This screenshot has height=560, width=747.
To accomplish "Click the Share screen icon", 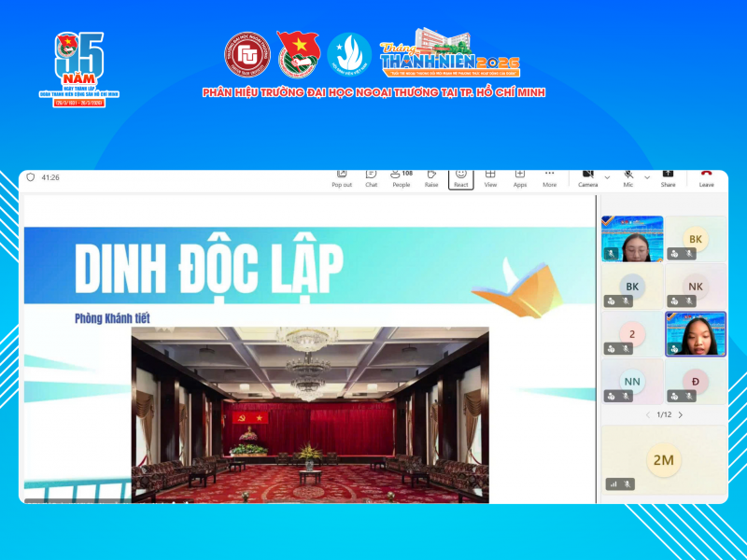I will 668,176.
